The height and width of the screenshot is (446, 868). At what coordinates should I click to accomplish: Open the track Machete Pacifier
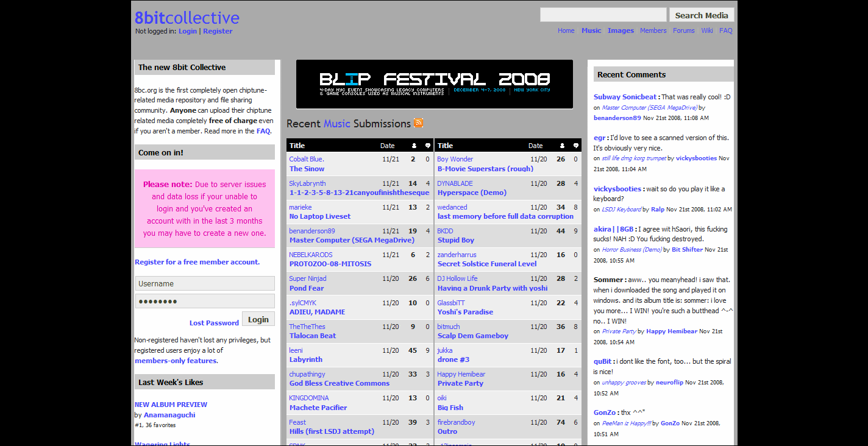[x=318, y=408]
